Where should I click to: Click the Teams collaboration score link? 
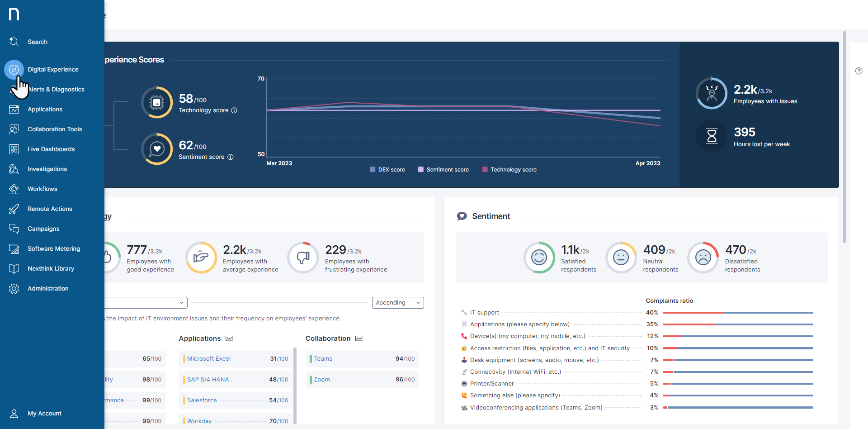coord(323,359)
